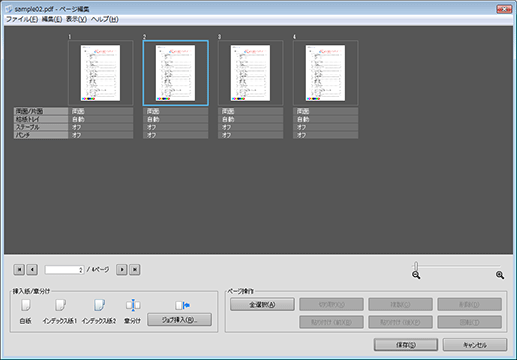The image size is (517, 360).
Task: Click the 全選択(A) select all button
Action: (262, 304)
